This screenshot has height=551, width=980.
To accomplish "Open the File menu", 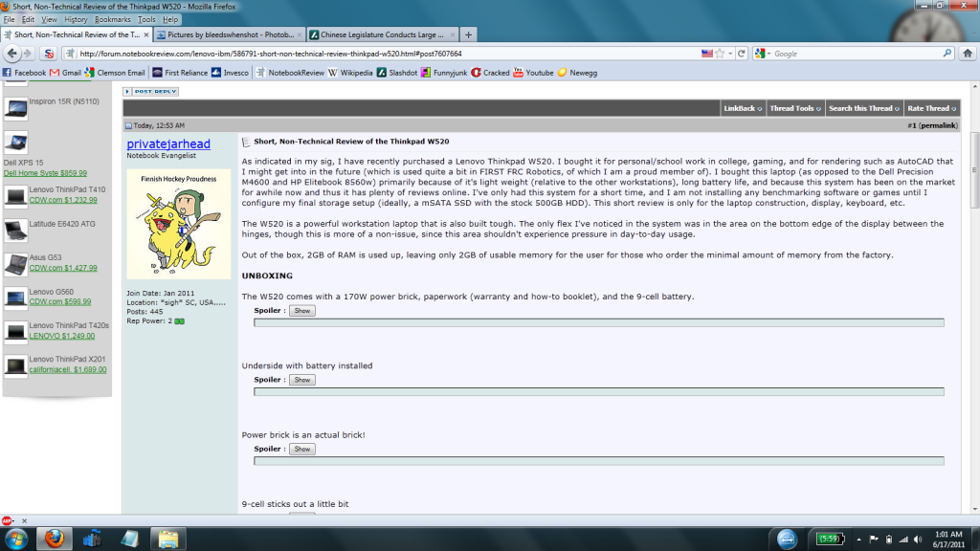I will [x=9, y=19].
